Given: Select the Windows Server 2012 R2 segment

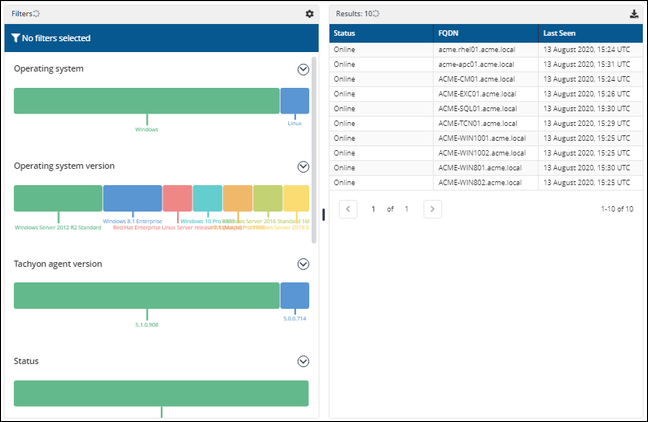Looking at the screenshot, I should click(58, 198).
